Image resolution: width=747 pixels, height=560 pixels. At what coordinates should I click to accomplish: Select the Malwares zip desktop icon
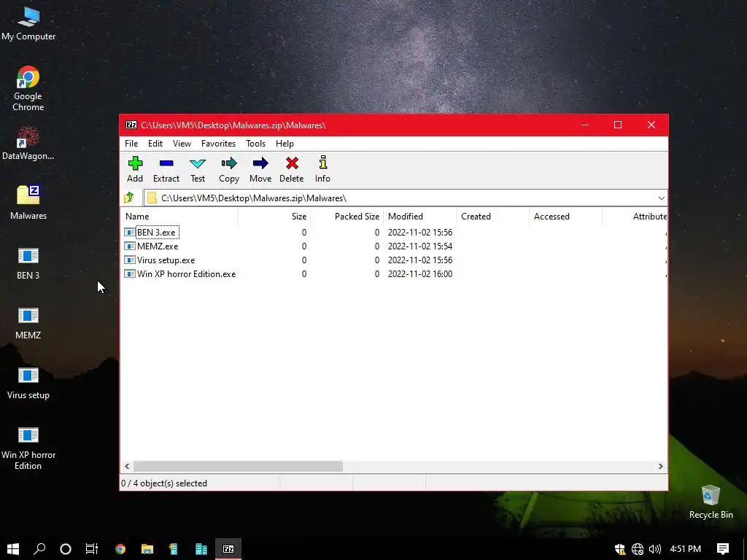28,203
